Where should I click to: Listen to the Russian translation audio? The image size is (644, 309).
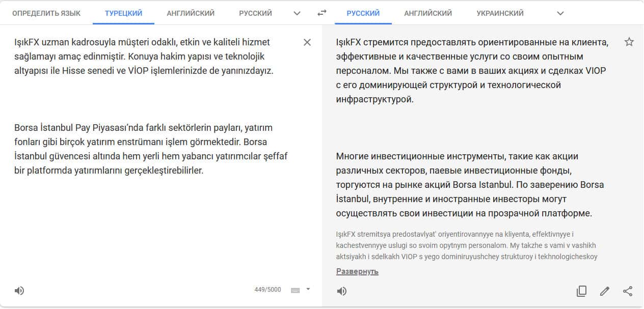[x=342, y=291]
